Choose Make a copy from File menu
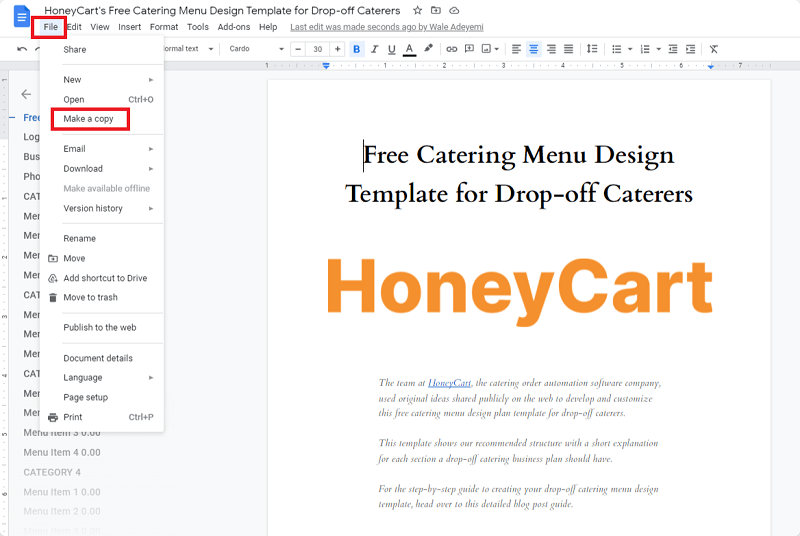 [x=88, y=119]
